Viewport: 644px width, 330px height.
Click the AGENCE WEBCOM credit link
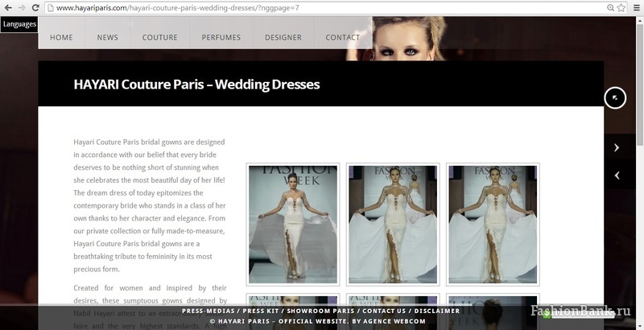coord(394,321)
